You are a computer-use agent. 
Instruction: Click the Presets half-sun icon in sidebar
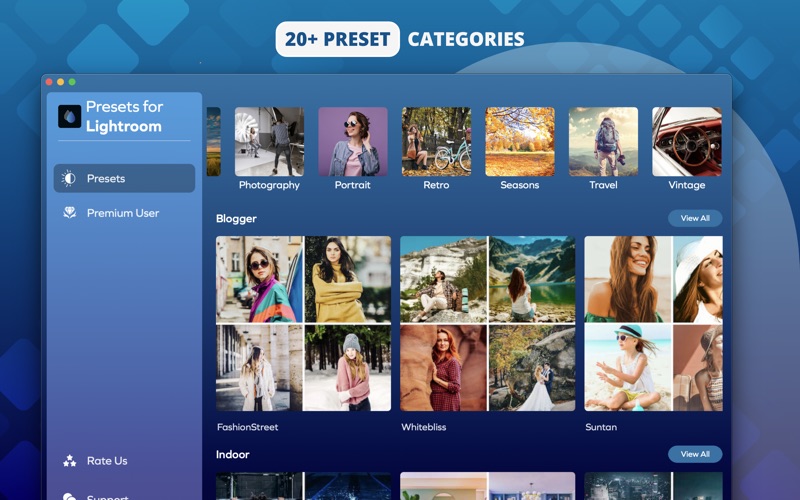click(69, 178)
